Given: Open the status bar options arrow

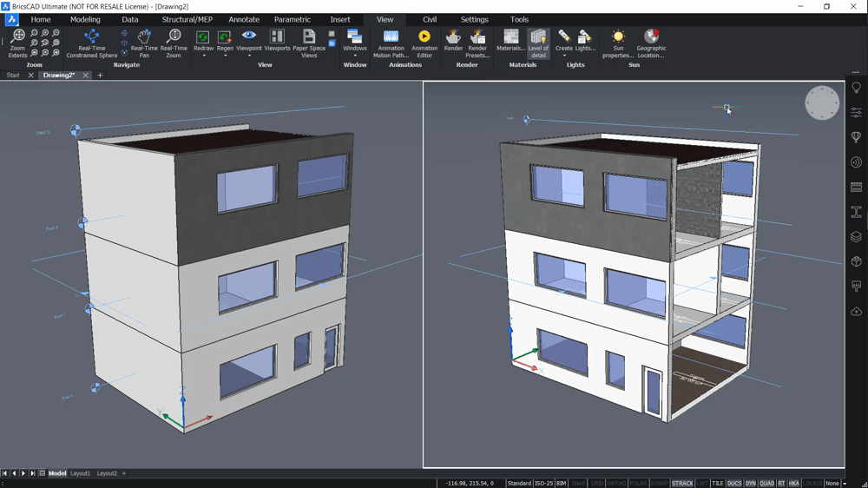Looking at the screenshot, I should tap(845, 484).
